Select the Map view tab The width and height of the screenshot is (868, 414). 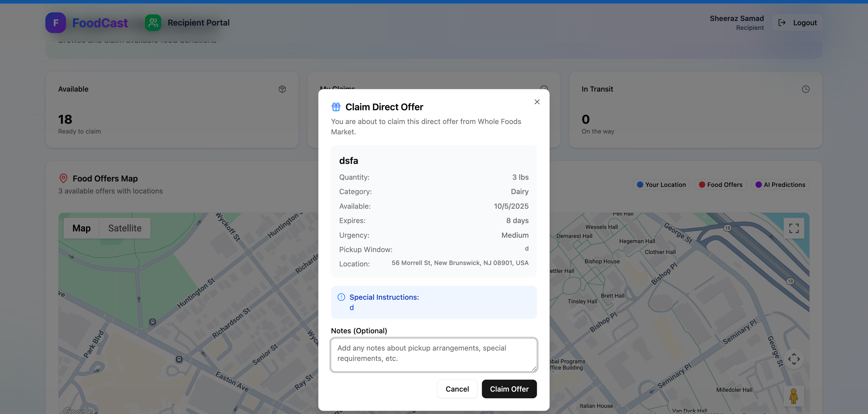pyautogui.click(x=81, y=228)
